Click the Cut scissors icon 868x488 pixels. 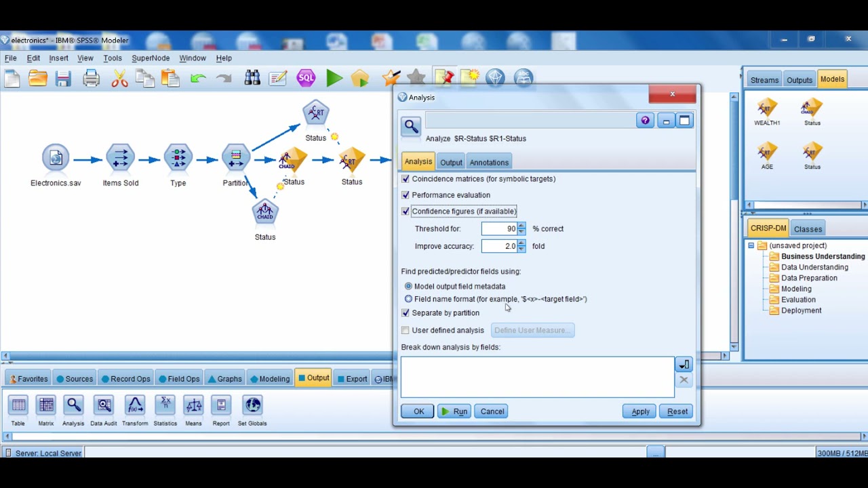tap(119, 79)
